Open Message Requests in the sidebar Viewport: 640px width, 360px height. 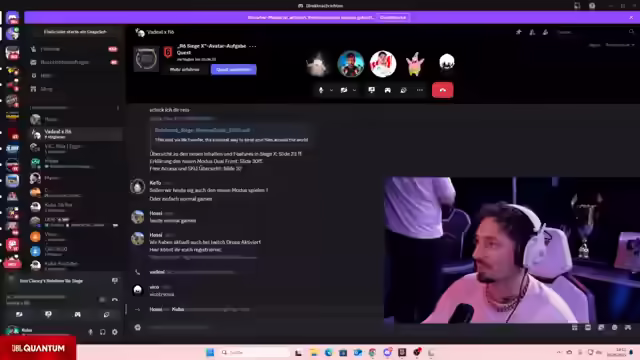click(75, 62)
